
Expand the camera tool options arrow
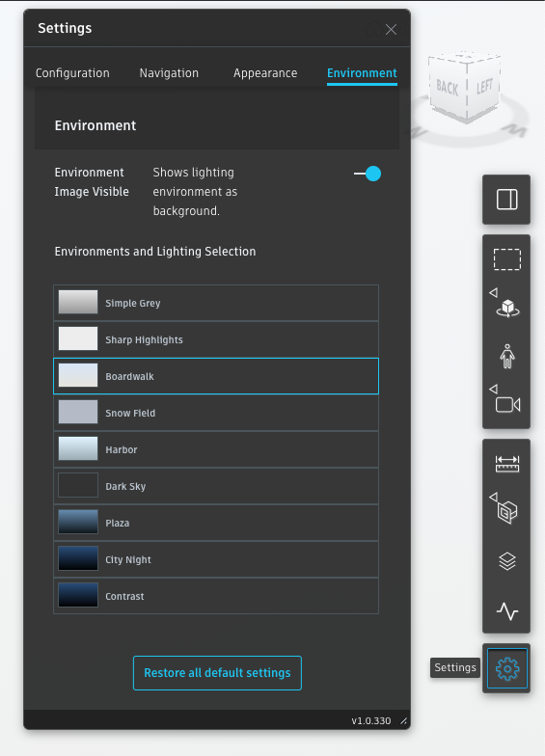[x=493, y=389]
